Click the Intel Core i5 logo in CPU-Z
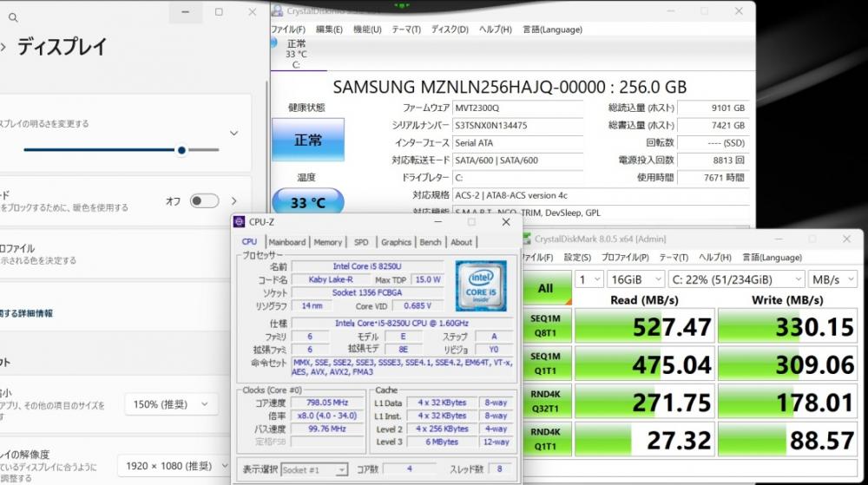 pyautogui.click(x=480, y=286)
